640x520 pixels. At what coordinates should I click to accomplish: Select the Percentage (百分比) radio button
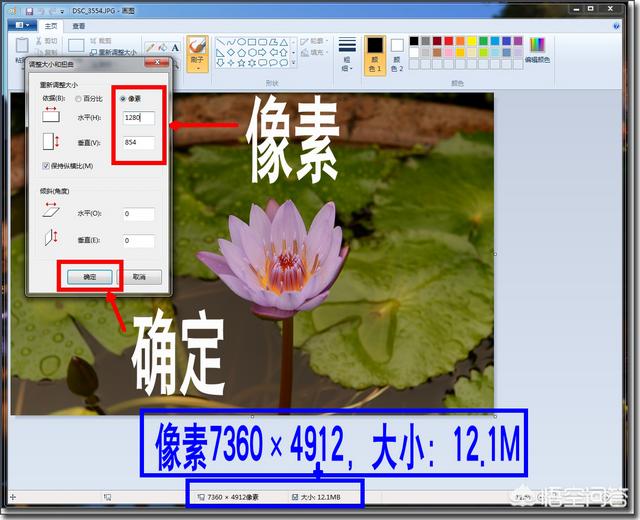pyautogui.click(x=80, y=98)
